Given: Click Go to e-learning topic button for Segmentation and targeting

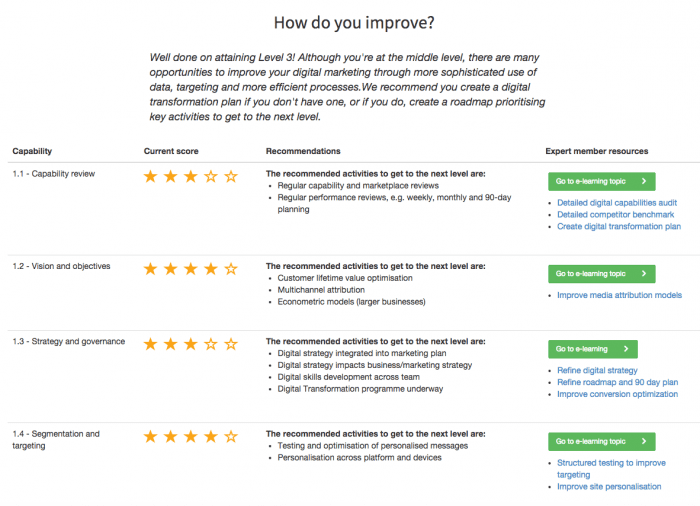Looking at the screenshot, I should pyautogui.click(x=601, y=441).
